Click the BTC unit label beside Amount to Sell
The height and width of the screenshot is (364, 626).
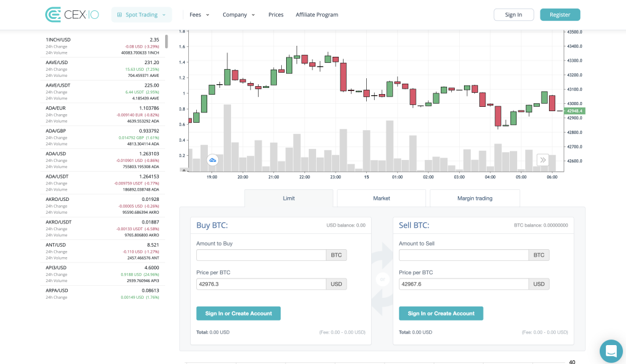(x=539, y=255)
